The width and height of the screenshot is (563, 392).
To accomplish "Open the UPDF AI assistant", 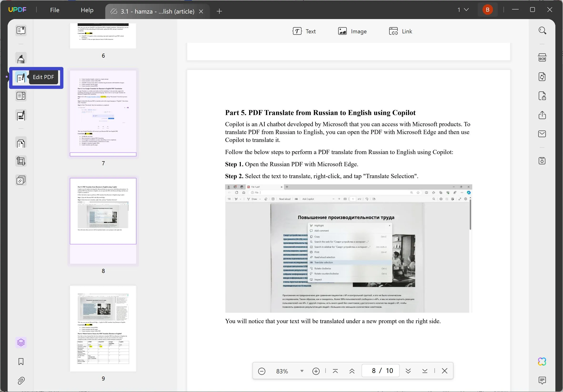I will coord(542,361).
